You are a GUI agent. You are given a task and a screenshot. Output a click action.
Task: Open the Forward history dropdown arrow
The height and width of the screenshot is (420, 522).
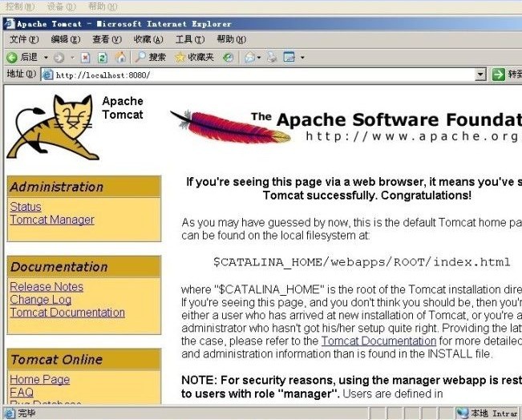pyautogui.click(x=72, y=58)
